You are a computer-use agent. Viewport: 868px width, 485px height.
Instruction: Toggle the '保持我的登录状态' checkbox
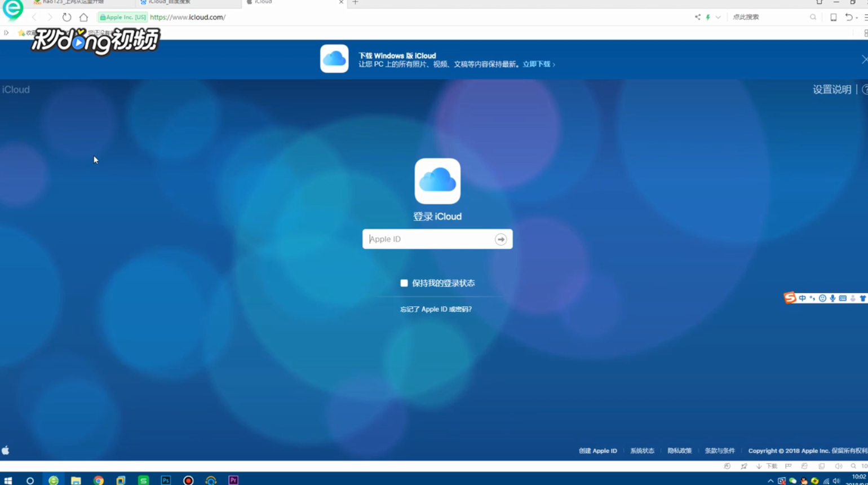404,283
